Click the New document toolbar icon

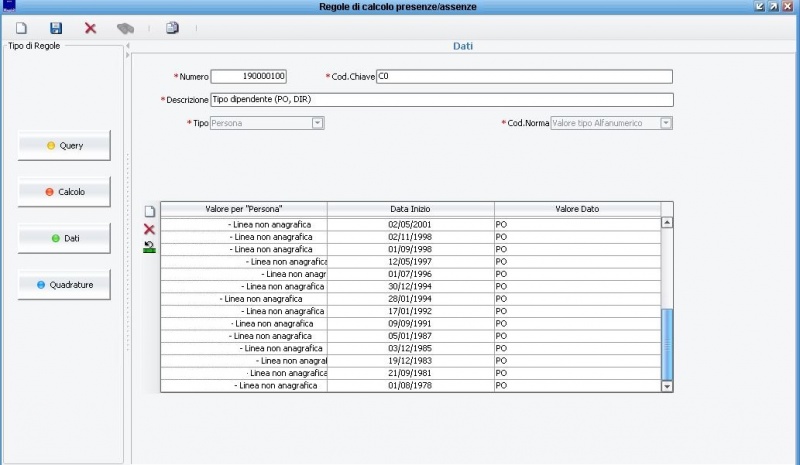click(x=21, y=28)
